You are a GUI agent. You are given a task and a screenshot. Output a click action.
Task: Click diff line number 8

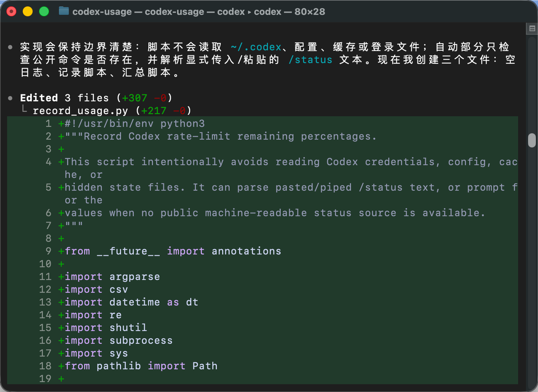49,238
